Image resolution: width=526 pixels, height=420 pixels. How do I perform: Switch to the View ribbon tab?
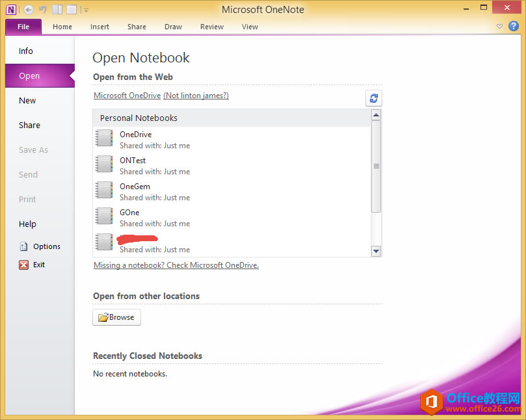[250, 27]
